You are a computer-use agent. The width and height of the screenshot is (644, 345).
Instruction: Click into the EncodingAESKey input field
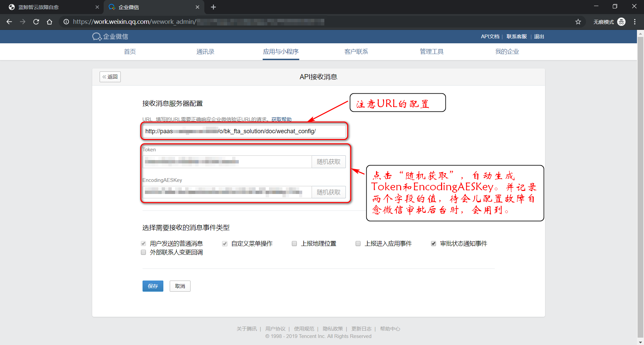point(227,192)
